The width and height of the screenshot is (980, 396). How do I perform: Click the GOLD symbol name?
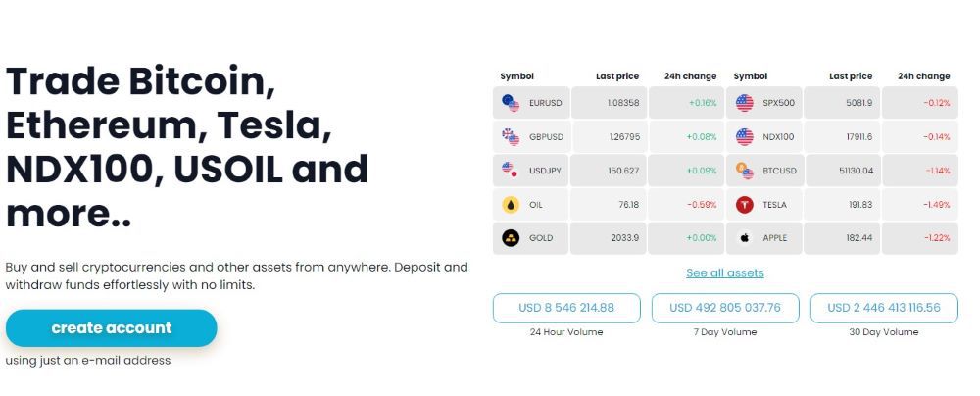point(541,238)
